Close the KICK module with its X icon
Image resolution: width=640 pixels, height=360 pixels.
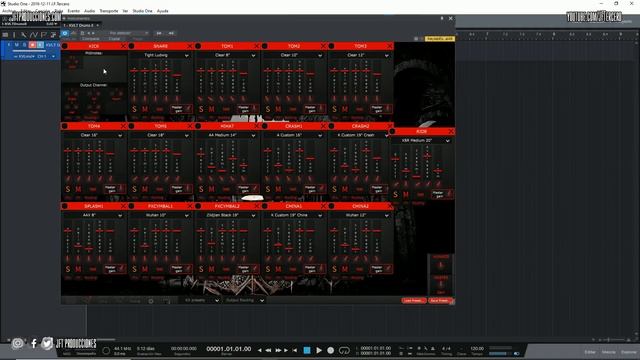tap(124, 46)
